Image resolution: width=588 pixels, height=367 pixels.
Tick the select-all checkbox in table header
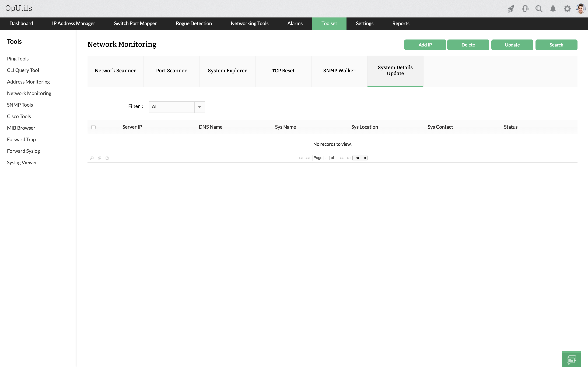click(x=93, y=127)
